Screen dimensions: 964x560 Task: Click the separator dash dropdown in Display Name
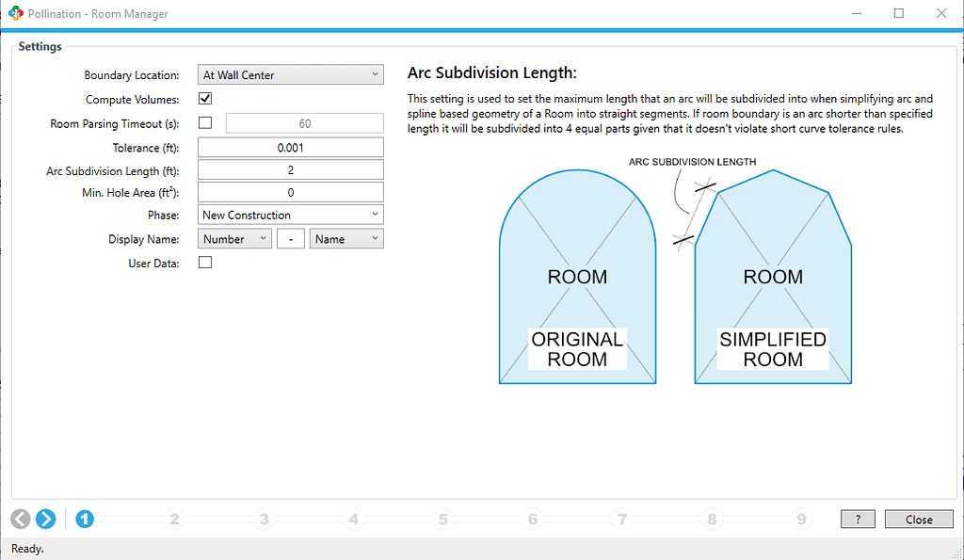[x=290, y=238]
